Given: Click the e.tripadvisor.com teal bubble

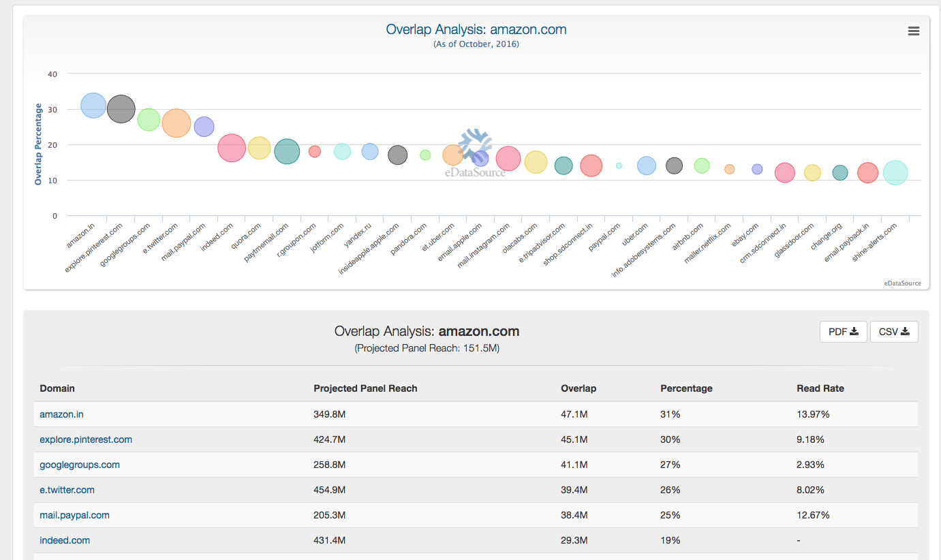Looking at the screenshot, I should point(564,166).
